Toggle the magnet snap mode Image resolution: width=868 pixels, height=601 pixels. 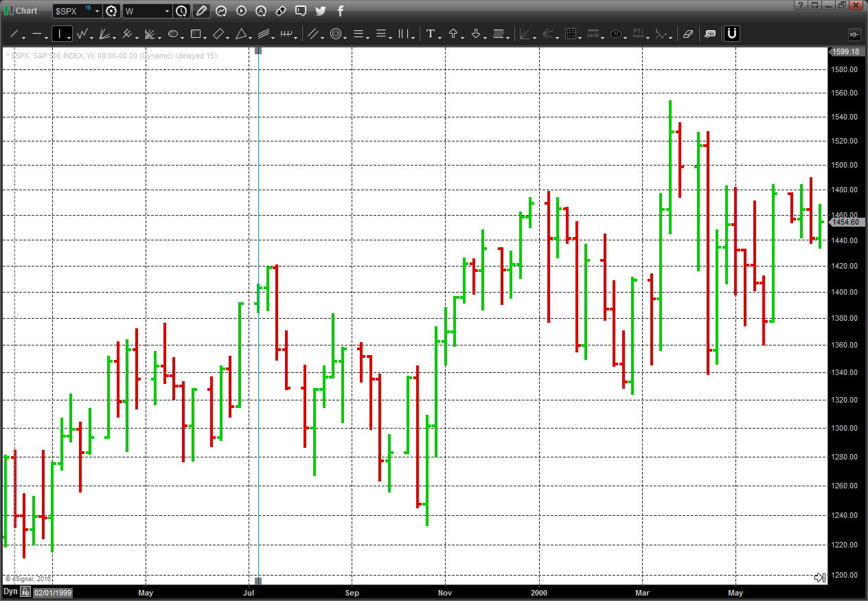(732, 34)
